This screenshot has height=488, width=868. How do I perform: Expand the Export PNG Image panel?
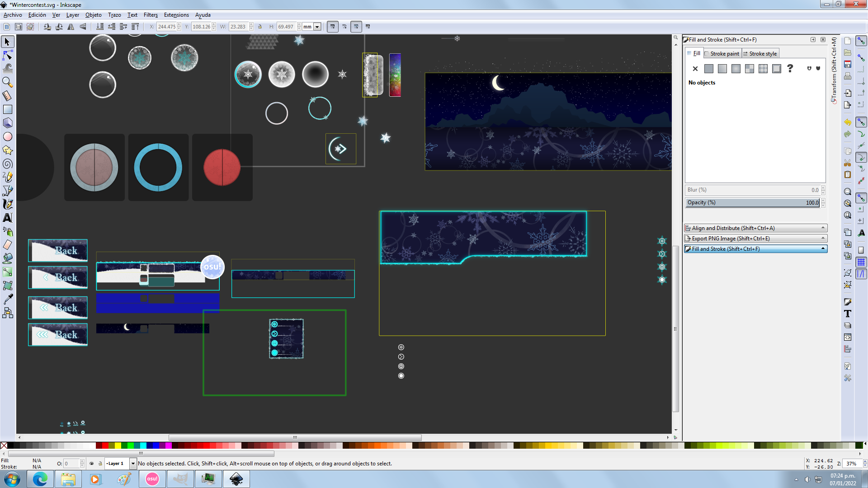tap(755, 239)
